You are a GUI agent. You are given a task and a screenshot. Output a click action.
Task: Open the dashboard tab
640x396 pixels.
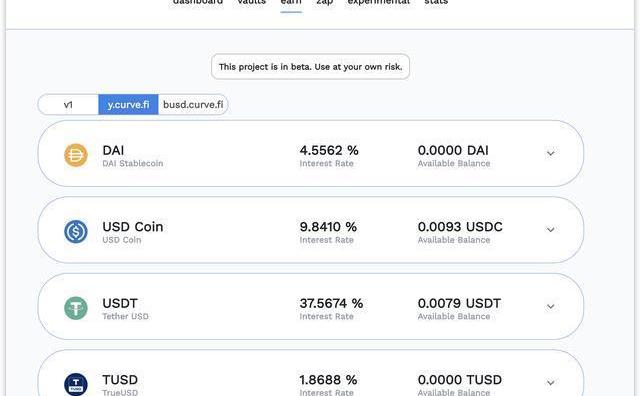(x=198, y=2)
